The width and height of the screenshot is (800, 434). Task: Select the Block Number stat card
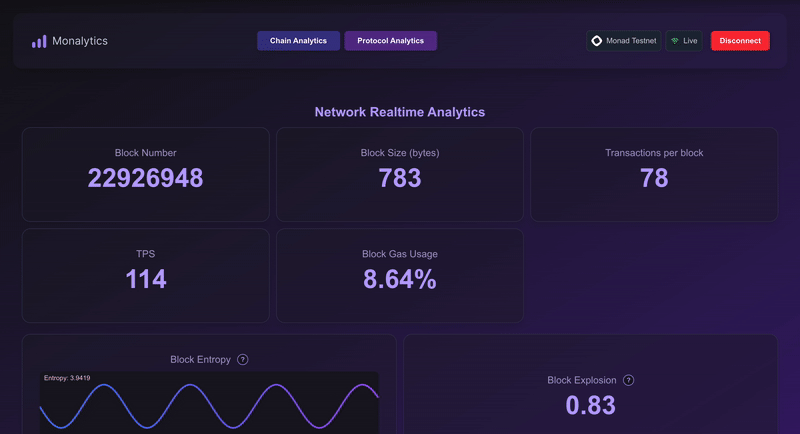click(x=145, y=174)
